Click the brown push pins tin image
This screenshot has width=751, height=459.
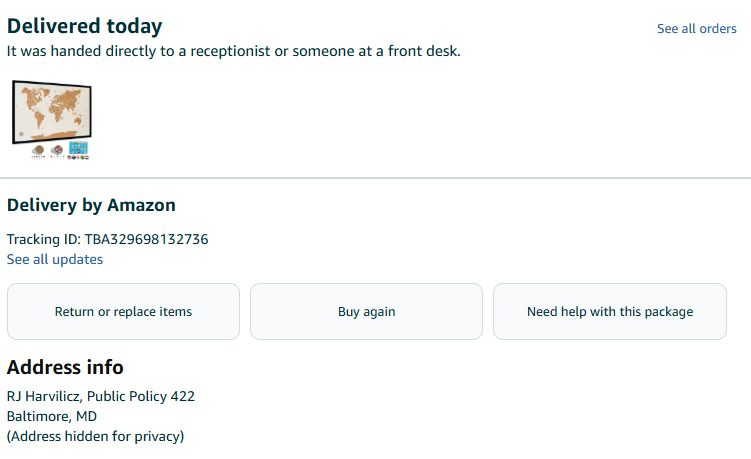[x=38, y=150]
